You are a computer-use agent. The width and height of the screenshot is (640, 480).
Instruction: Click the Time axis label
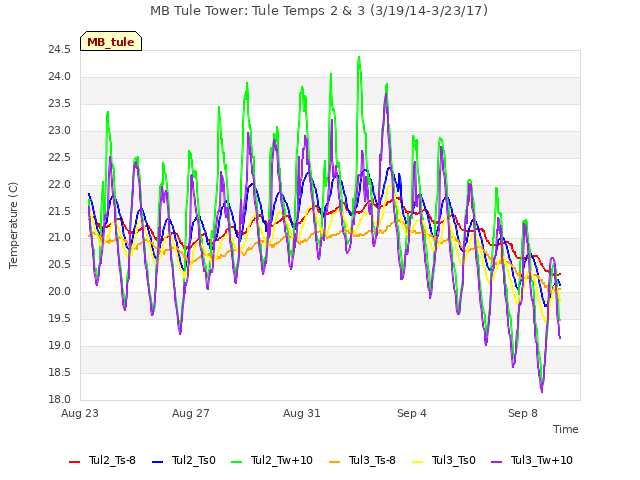566,429
